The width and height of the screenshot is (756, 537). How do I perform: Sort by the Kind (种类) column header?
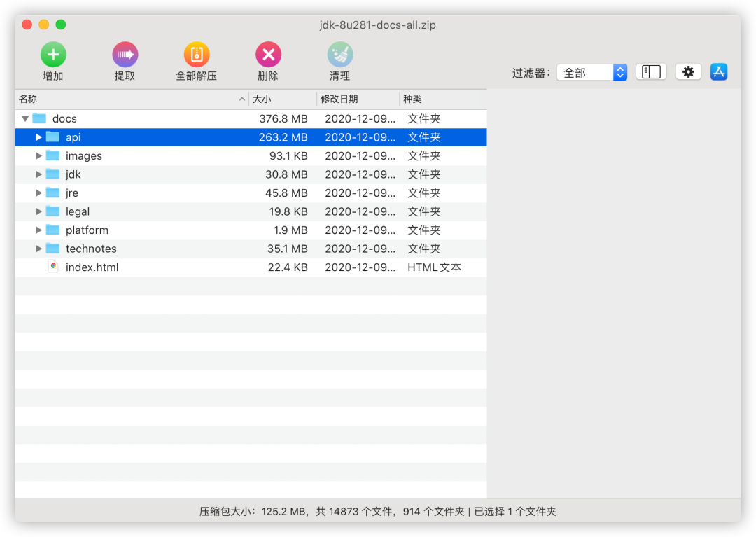443,99
